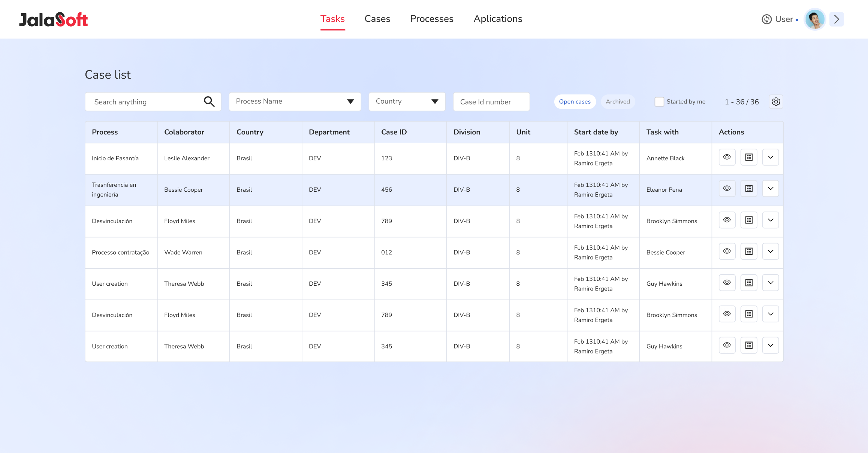The image size is (868, 453).
Task: Select the Archived filter
Action: pyautogui.click(x=618, y=102)
